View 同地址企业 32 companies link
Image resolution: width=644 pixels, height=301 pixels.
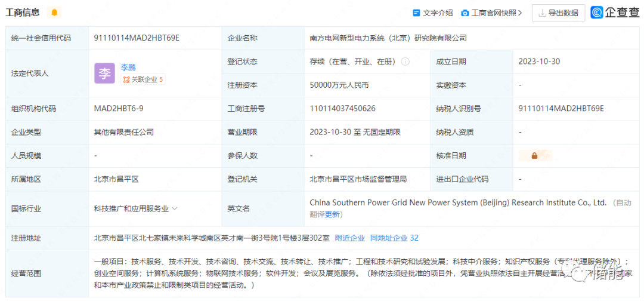[x=394, y=238]
